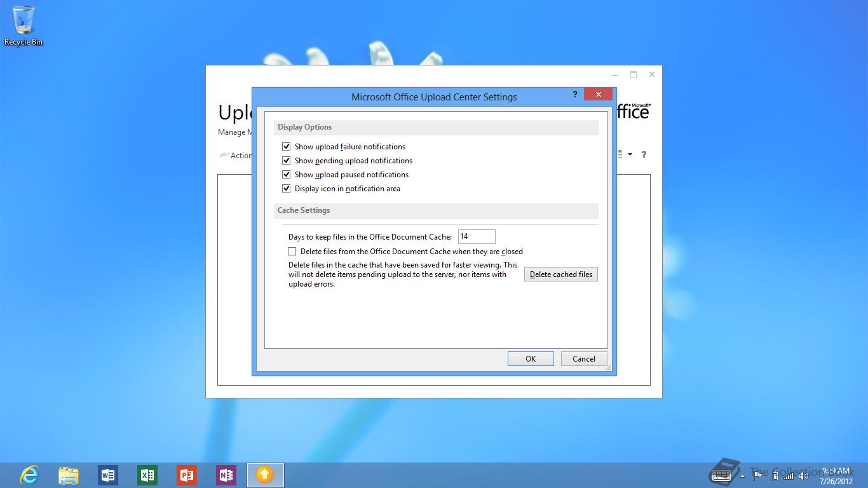Uncheck Display icon in notification area
This screenshot has height=488, width=868.
[286, 188]
